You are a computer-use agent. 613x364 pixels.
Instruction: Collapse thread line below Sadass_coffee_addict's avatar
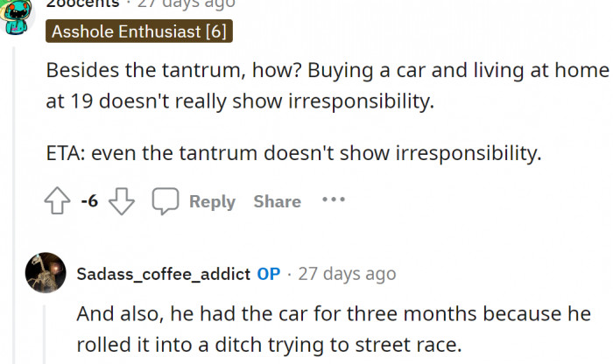coord(46,332)
